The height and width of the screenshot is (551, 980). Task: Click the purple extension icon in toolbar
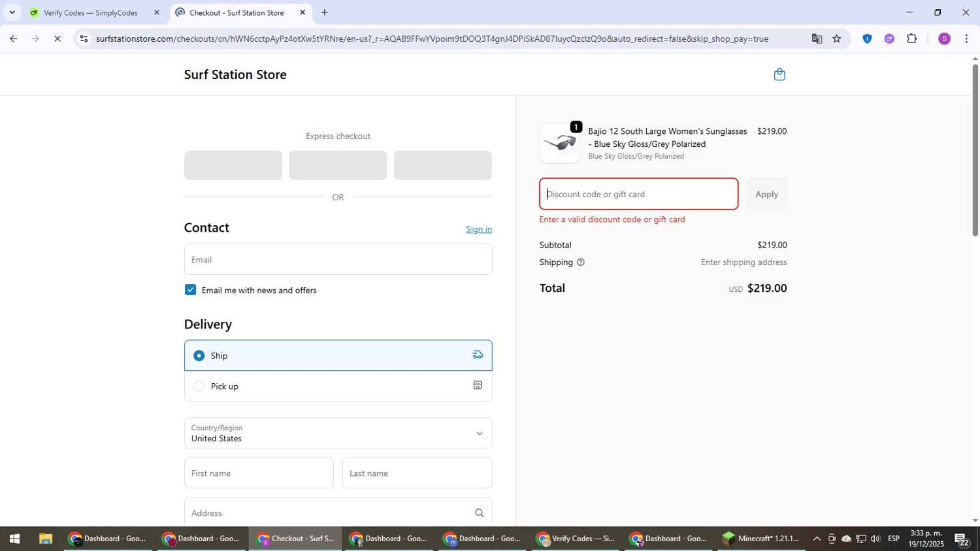click(x=889, y=39)
